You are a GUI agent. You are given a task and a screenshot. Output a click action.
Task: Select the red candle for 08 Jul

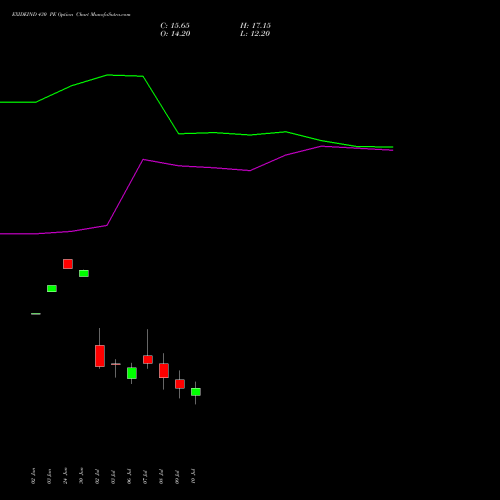tap(164, 370)
